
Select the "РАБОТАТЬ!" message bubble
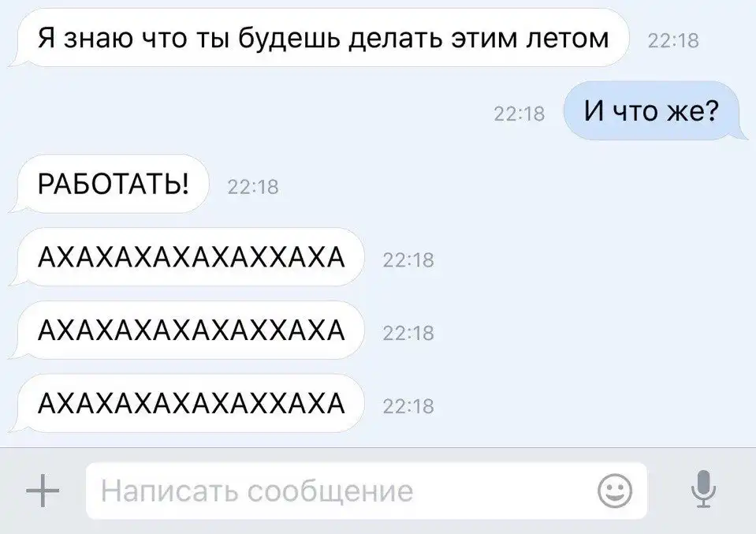(109, 184)
